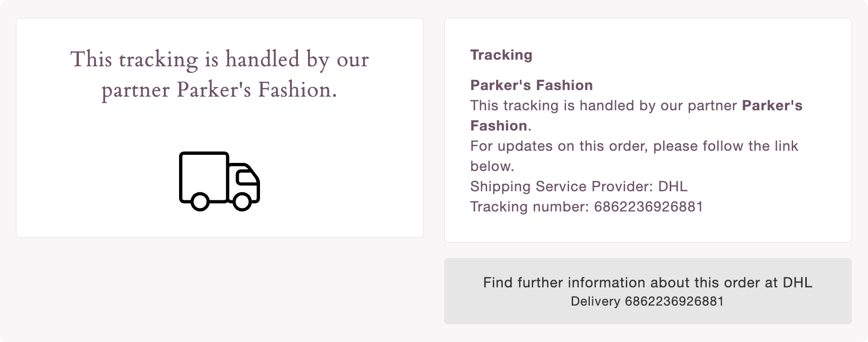Click the front wheel of the truck icon
Viewport: 868px width, 342px height.
(x=242, y=201)
